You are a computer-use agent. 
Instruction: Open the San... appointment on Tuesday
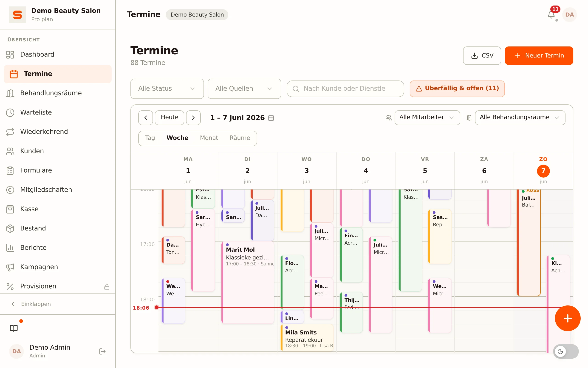[233, 216]
